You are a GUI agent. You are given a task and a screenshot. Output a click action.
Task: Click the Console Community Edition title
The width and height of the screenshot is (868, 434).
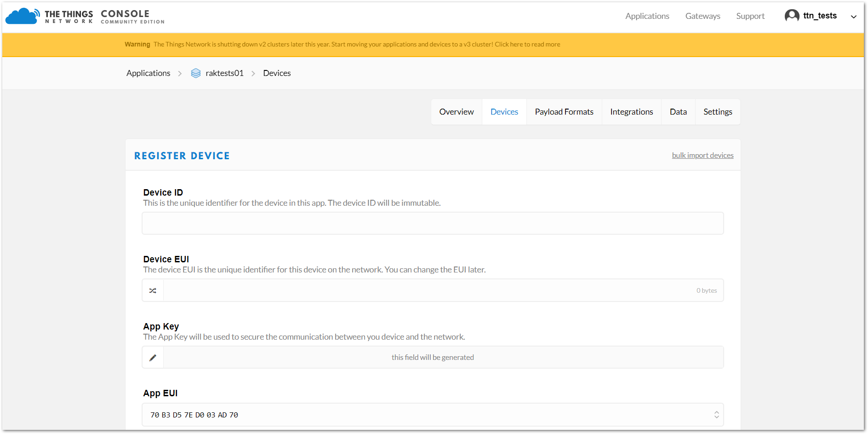click(x=132, y=17)
